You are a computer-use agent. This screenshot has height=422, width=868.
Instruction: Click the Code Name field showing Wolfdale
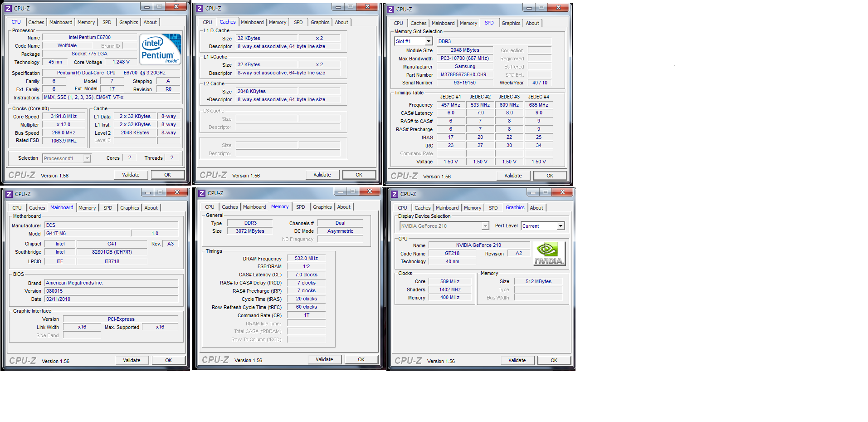point(67,46)
